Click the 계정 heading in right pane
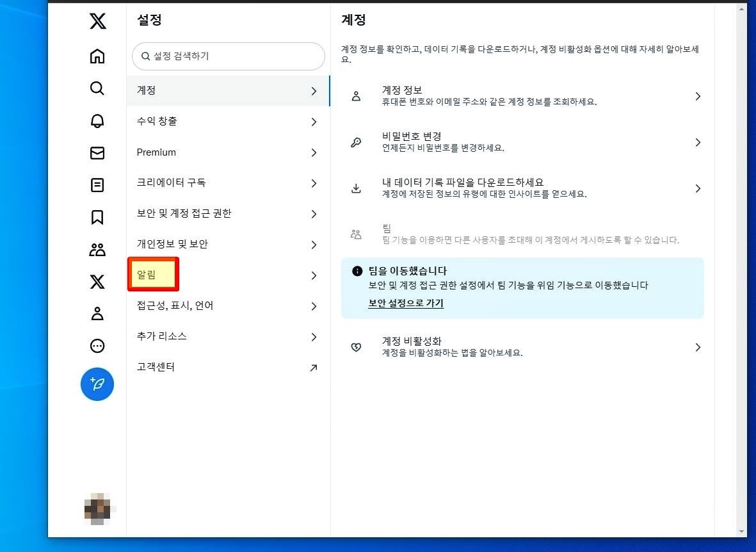The image size is (756, 552). [353, 20]
